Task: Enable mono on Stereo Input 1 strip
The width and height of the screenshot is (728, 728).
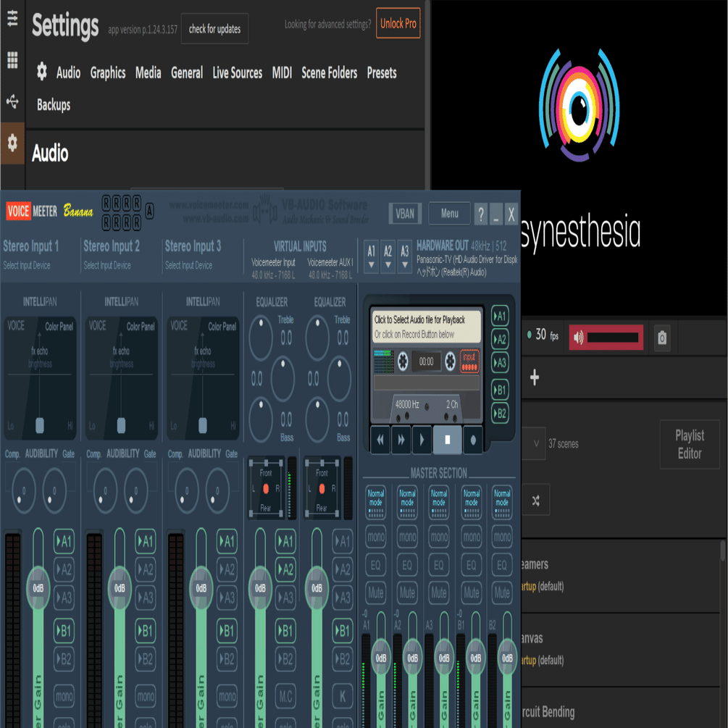Action: (64, 696)
